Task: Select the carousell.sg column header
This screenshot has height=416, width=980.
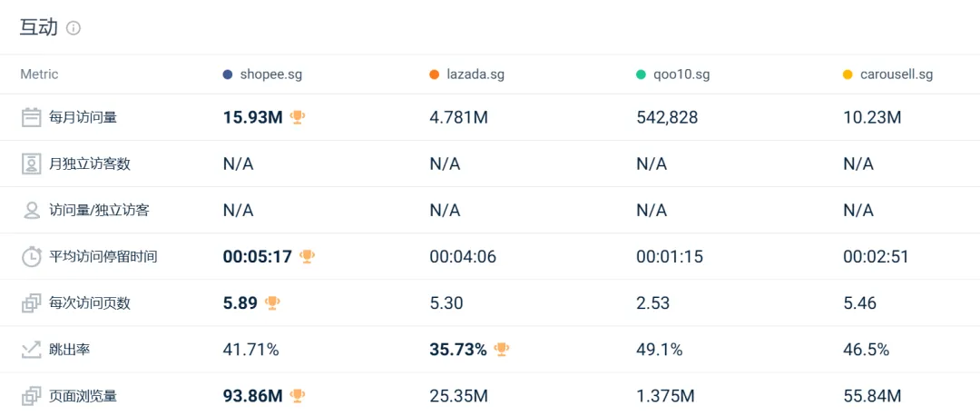Action: tap(897, 74)
